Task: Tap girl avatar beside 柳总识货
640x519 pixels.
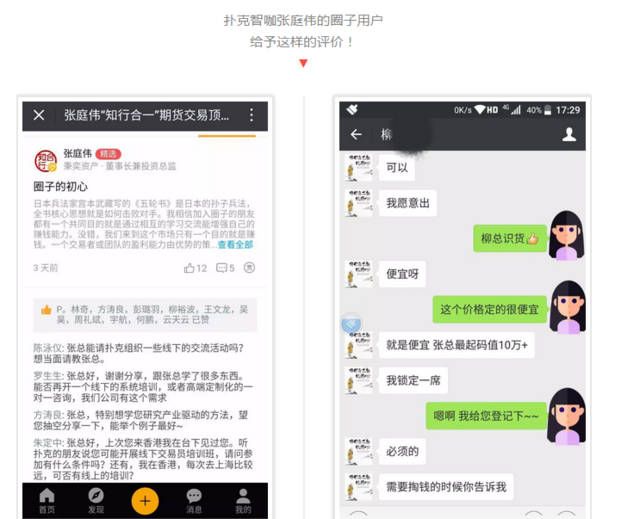Action: 567,235
